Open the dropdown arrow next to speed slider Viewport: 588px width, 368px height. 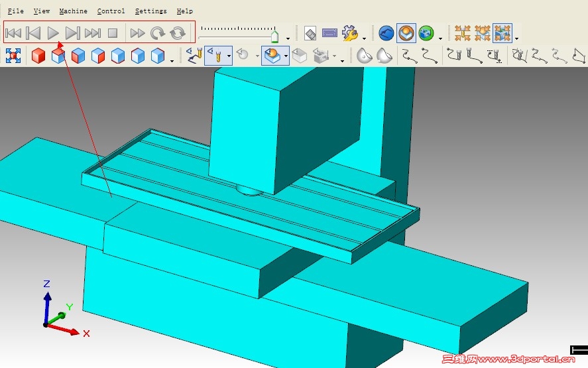(x=288, y=38)
